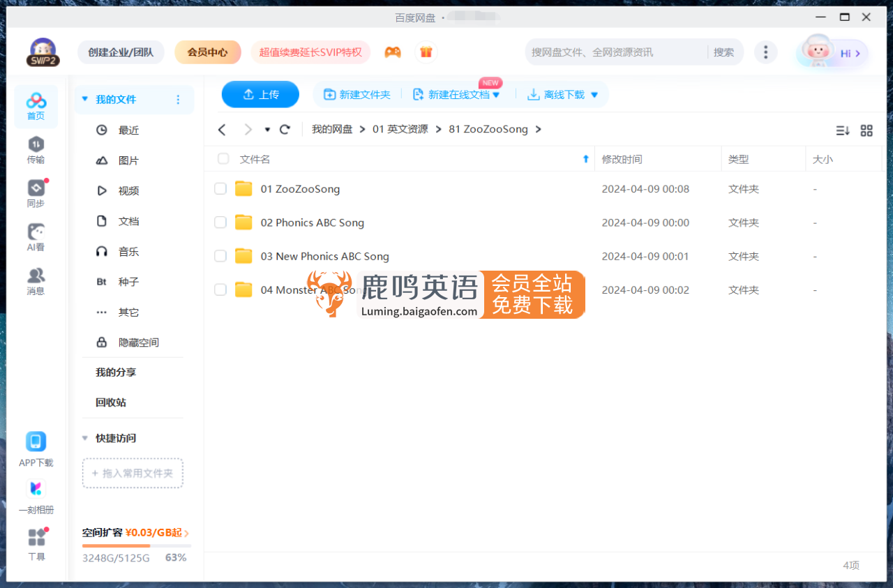Select 种子 in the sidebar
Image resolution: width=893 pixels, height=588 pixels.
pos(129,282)
